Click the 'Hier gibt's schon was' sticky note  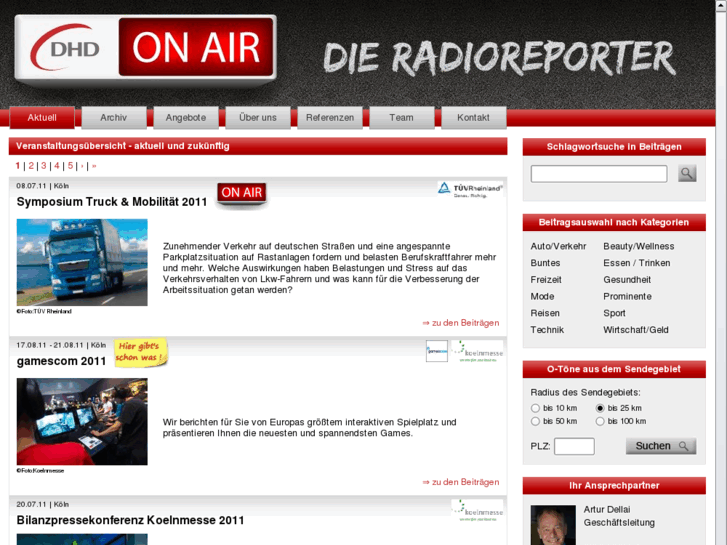coord(140,352)
